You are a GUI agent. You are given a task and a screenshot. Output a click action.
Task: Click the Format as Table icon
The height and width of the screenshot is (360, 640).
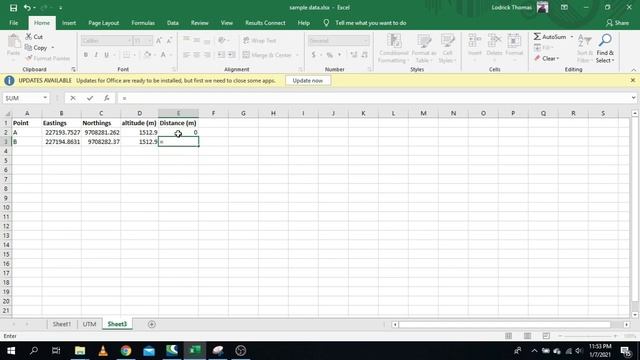424,41
